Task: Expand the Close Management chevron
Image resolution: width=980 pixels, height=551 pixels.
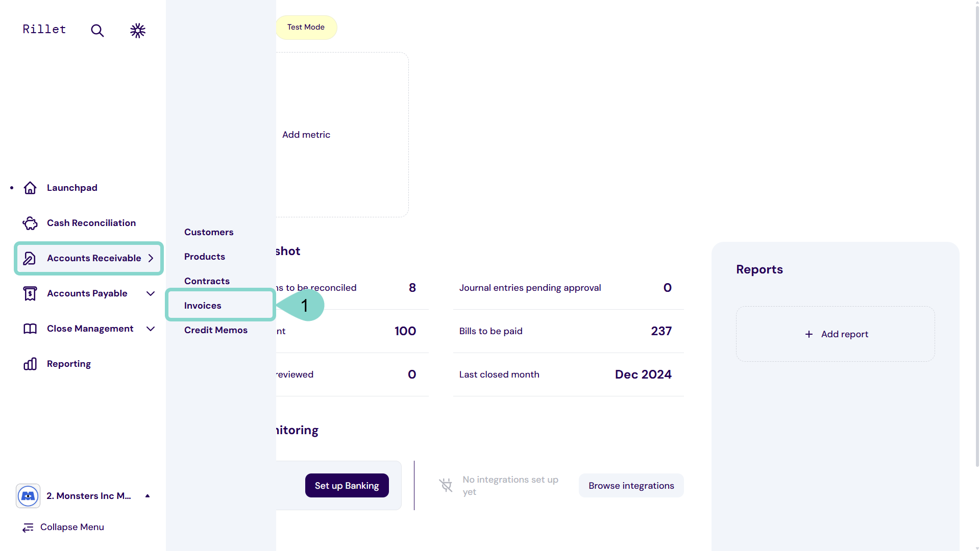Action: [151, 329]
